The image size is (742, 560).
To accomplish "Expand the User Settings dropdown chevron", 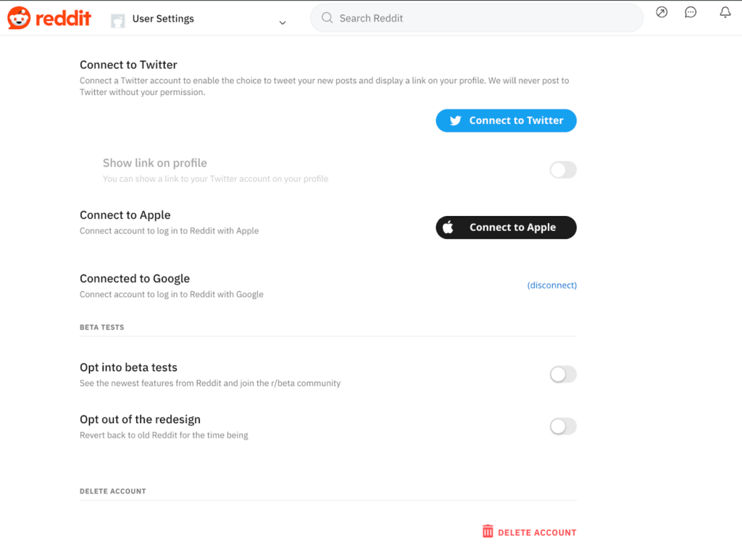I will click(283, 22).
